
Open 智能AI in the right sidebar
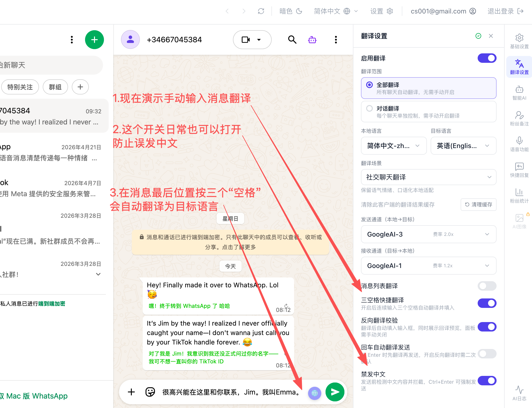[x=519, y=93]
